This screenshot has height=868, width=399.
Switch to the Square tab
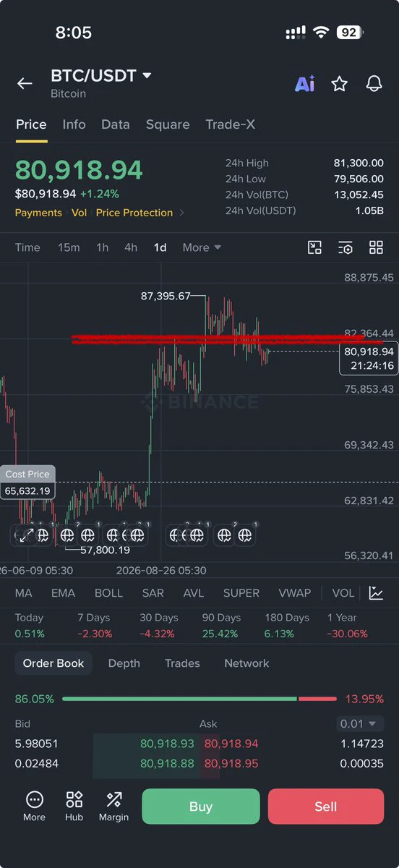tap(168, 124)
